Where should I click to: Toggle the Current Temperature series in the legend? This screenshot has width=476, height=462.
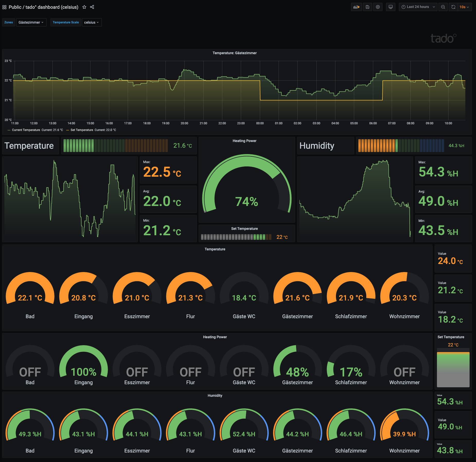point(26,130)
